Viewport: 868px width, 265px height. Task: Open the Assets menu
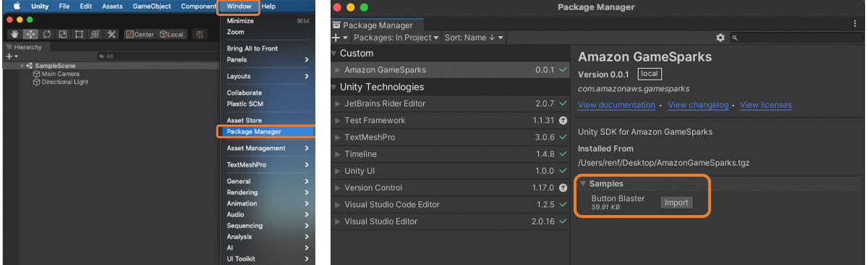(x=112, y=7)
